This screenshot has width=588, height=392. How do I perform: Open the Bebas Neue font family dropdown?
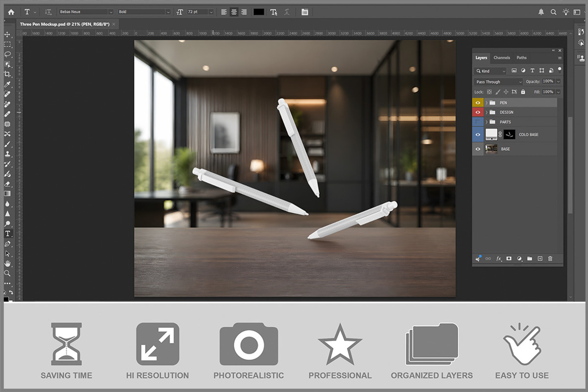tap(111, 12)
